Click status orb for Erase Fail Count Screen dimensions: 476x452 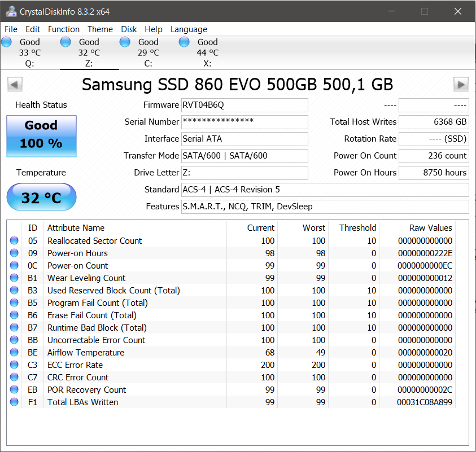click(x=14, y=315)
